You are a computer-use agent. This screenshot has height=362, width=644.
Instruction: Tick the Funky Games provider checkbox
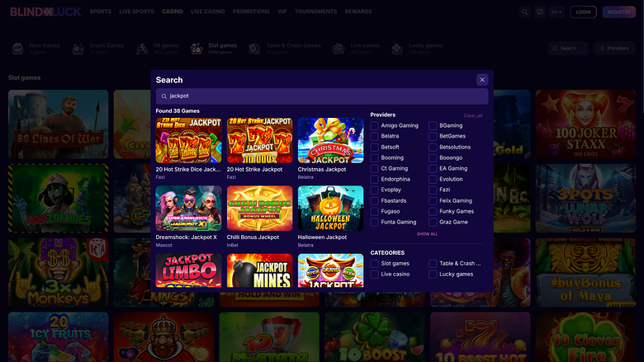pos(433,211)
